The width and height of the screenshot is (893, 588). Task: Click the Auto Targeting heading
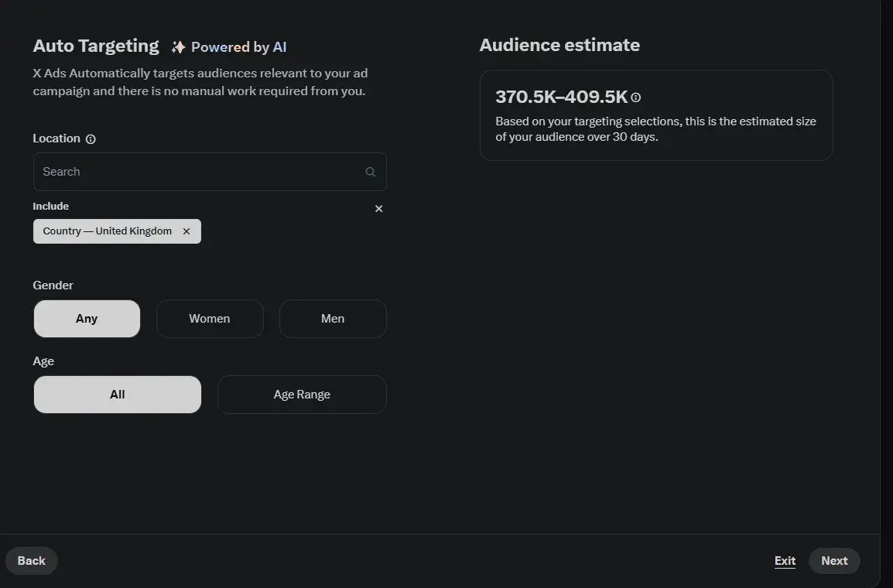click(x=96, y=46)
